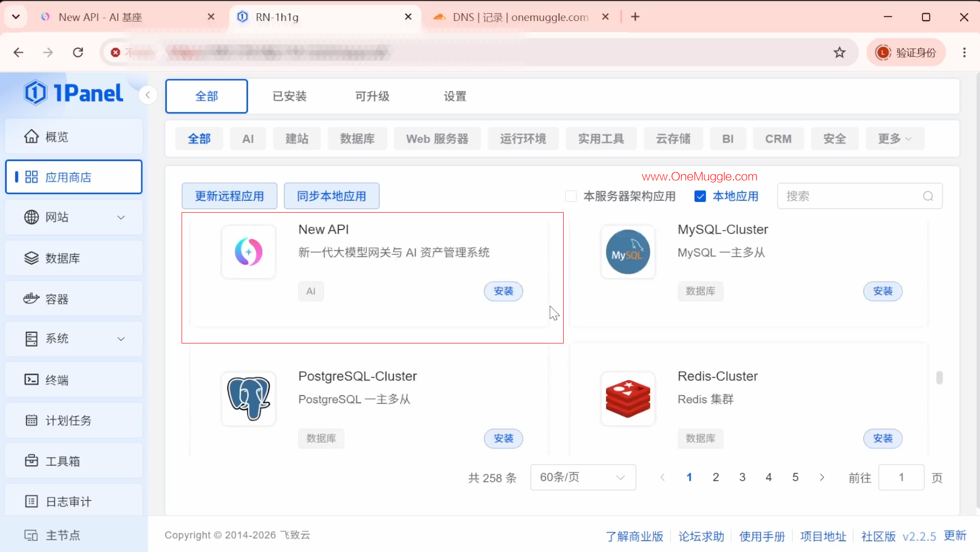Filter apps by 建站 category
This screenshot has height=552, width=980.
pyautogui.click(x=297, y=139)
